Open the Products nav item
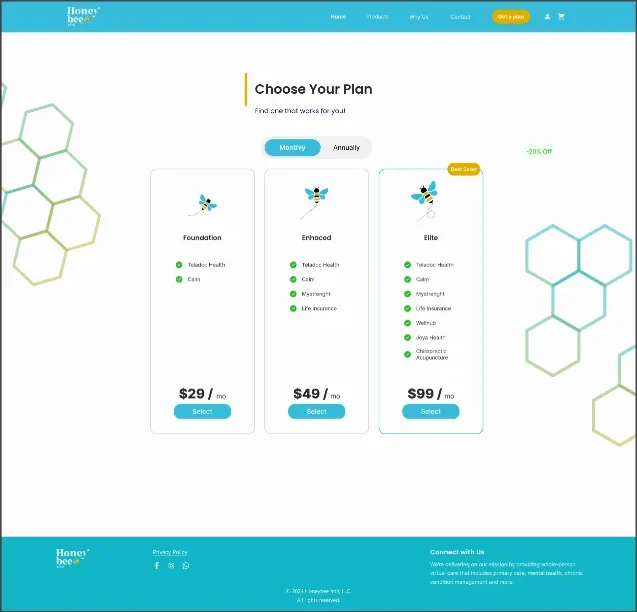This screenshot has width=637, height=612. (377, 17)
